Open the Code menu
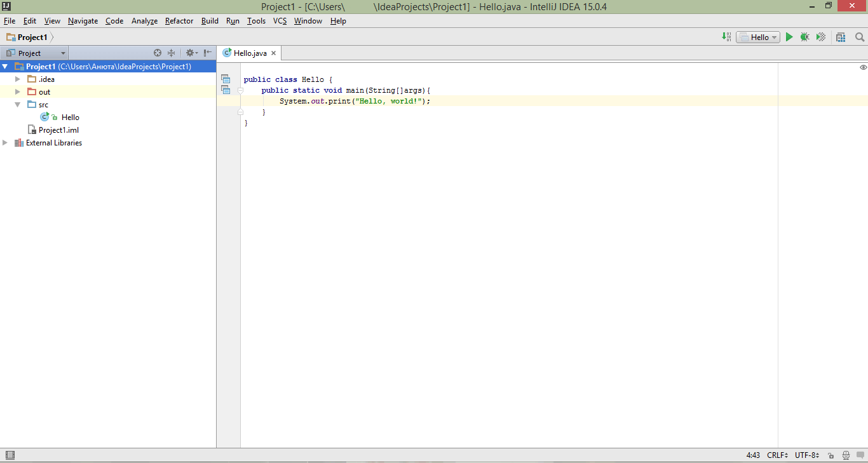868x463 pixels. 114,21
